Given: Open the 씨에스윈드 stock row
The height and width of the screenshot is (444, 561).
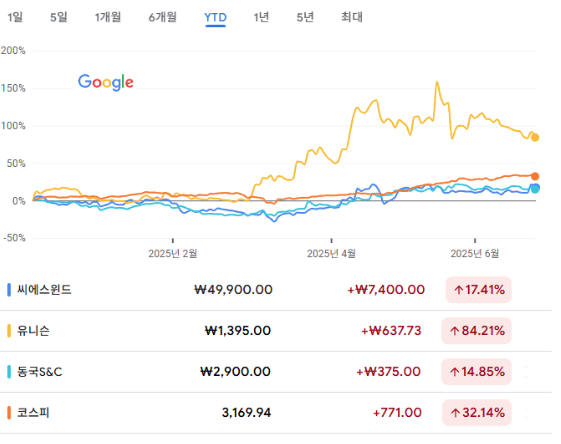Looking at the screenshot, I should tap(276, 290).
